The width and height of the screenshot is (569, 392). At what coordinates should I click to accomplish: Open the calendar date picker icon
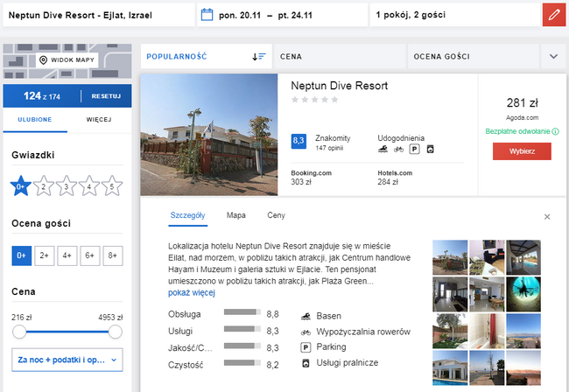(207, 15)
